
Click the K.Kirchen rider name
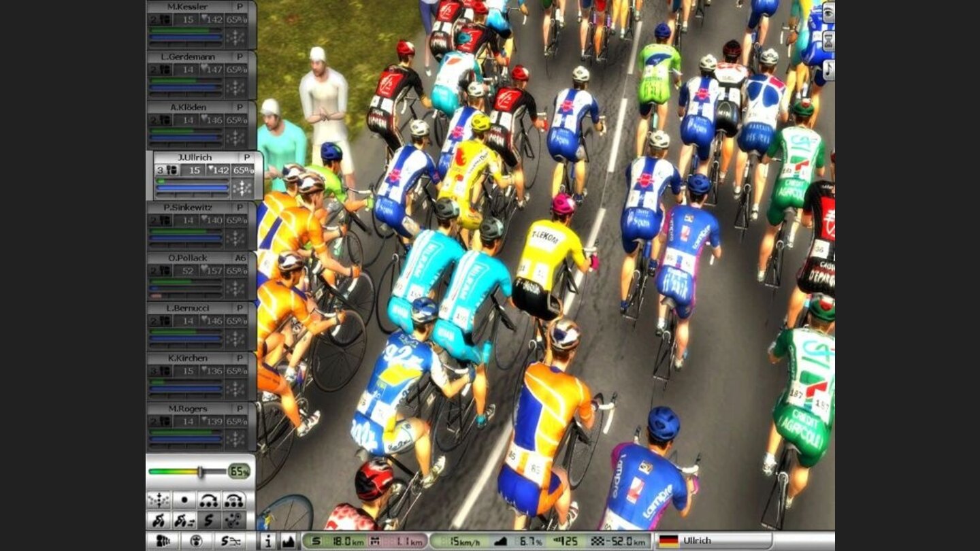(187, 358)
